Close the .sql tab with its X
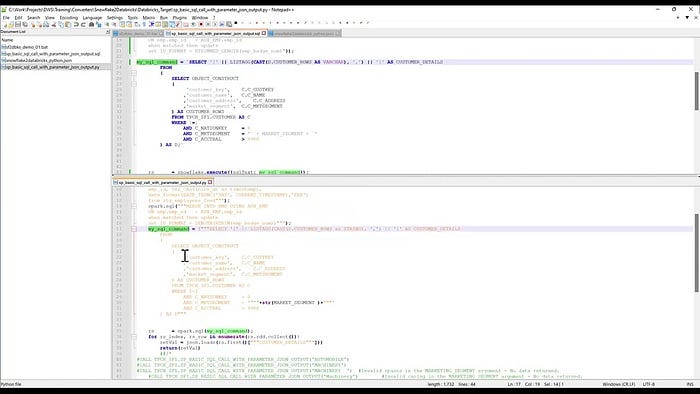Image resolution: width=700 pixels, height=394 pixels. pos(264,33)
